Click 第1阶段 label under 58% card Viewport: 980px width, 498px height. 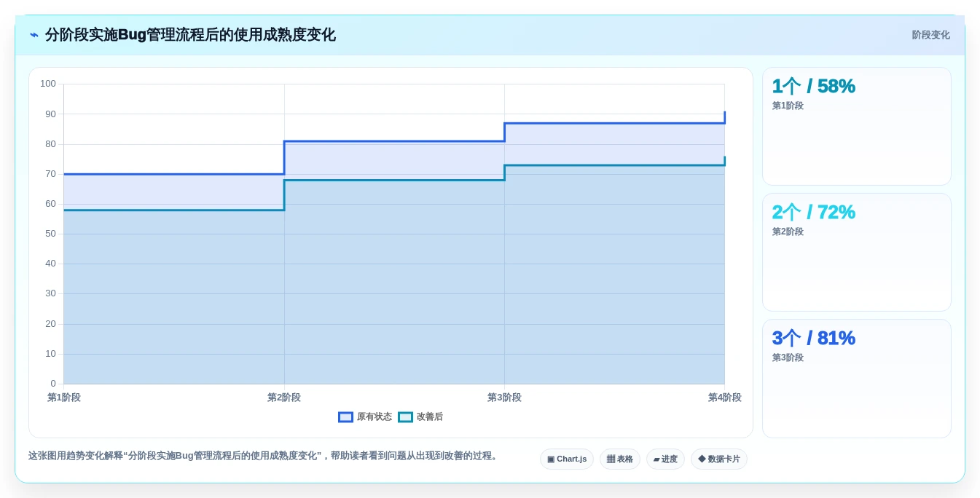click(788, 106)
